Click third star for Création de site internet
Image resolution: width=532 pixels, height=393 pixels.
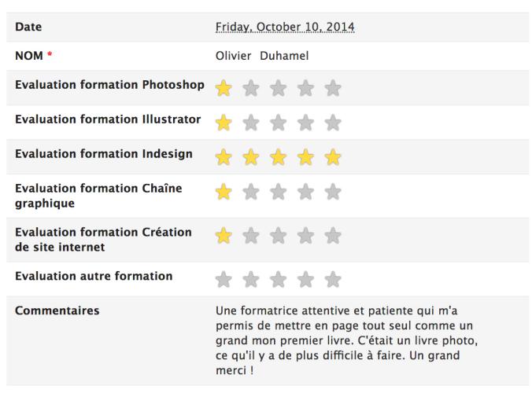(x=279, y=236)
